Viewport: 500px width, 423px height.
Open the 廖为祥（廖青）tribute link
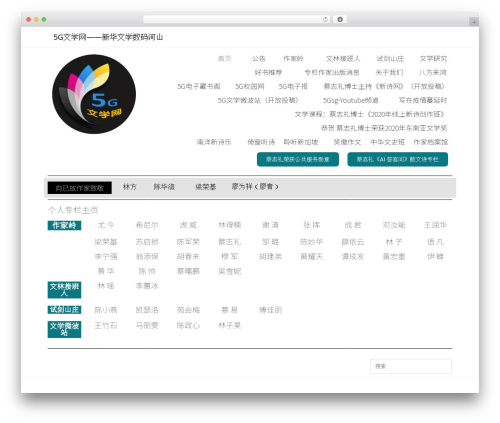(x=255, y=187)
